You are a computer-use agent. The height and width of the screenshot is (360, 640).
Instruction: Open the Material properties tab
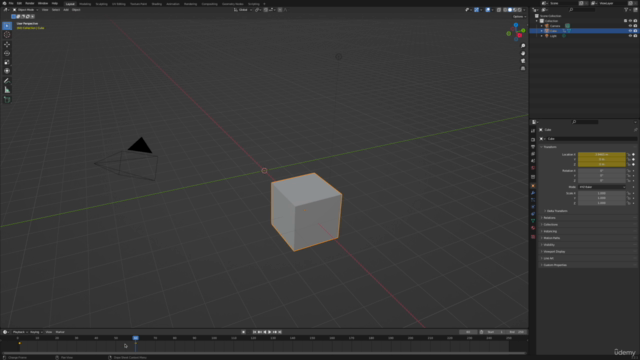[x=533, y=228]
